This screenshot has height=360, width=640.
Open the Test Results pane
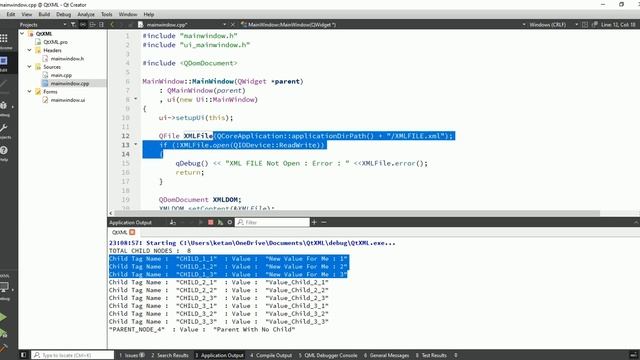tap(431, 355)
